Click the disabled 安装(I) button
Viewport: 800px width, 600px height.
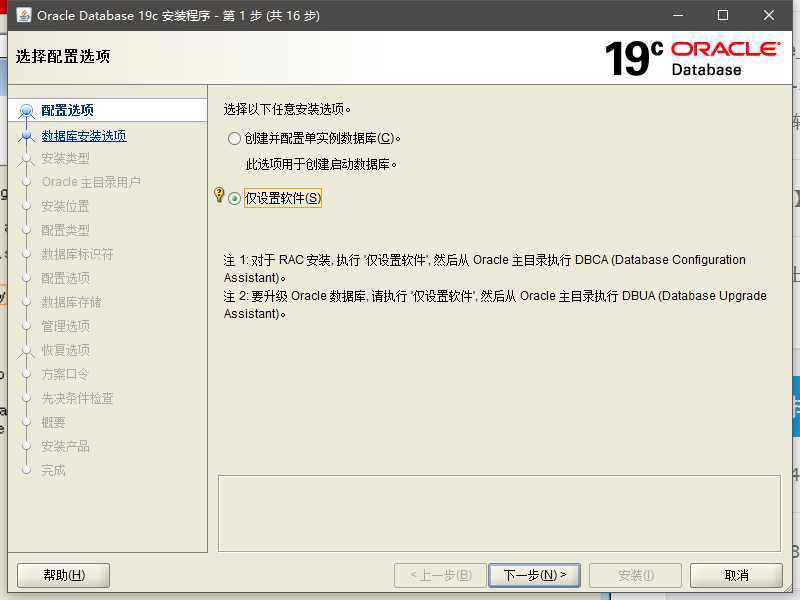point(635,576)
